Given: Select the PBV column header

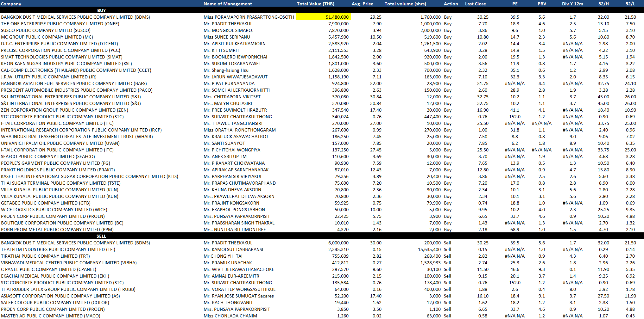Looking at the screenshot, I should 542,4.
